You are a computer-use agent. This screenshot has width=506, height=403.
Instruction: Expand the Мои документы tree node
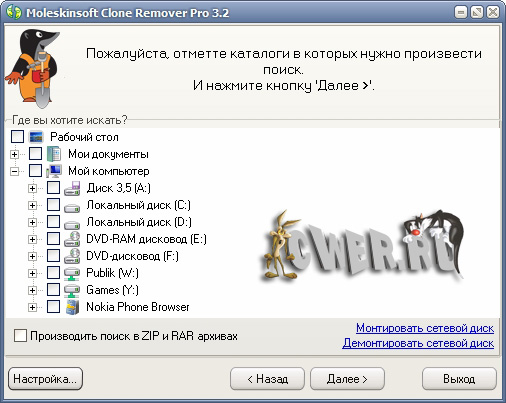click(x=14, y=154)
